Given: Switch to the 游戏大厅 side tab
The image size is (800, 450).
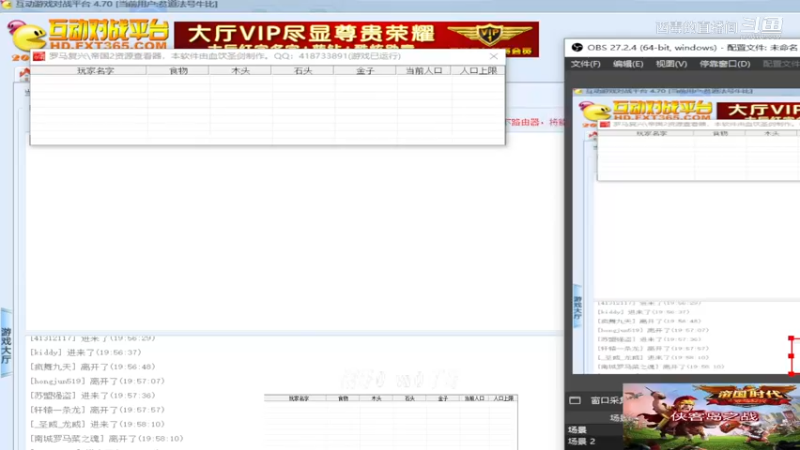Looking at the screenshot, I should (6, 345).
